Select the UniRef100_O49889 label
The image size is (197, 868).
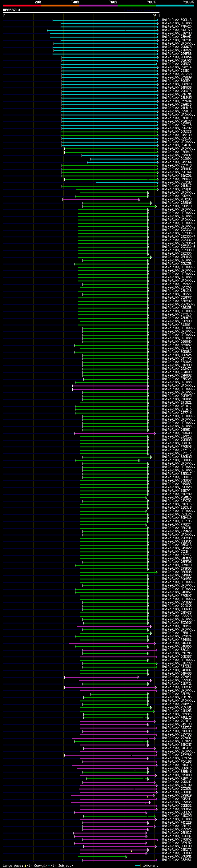[x=176, y=484]
